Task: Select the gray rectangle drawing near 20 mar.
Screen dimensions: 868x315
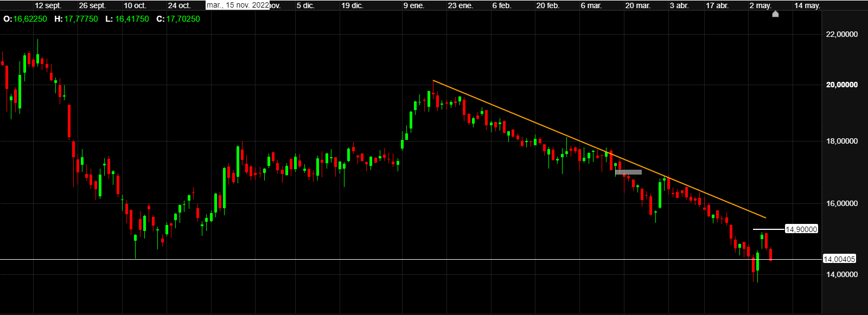Action: point(629,172)
